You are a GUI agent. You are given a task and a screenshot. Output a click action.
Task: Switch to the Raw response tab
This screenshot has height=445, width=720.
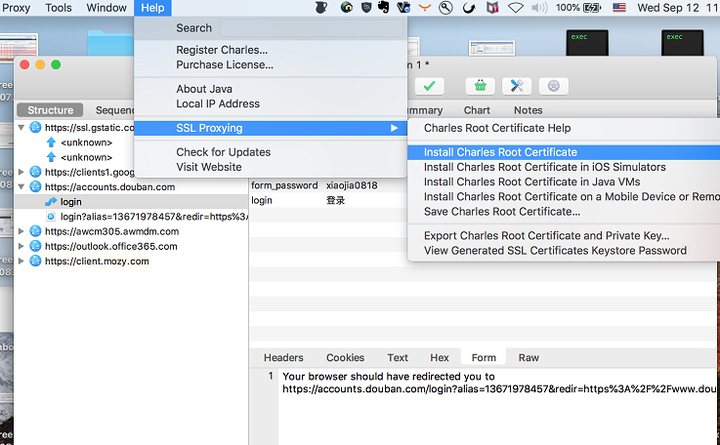click(529, 357)
